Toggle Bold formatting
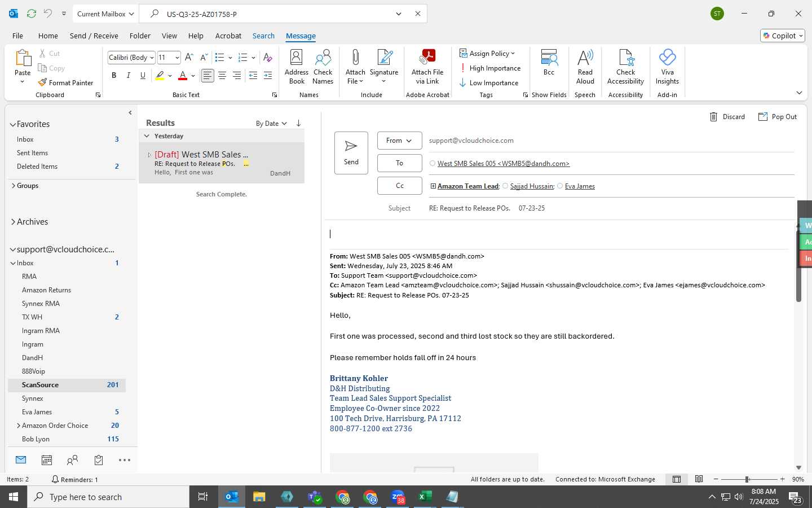812x508 pixels. [x=114, y=75]
